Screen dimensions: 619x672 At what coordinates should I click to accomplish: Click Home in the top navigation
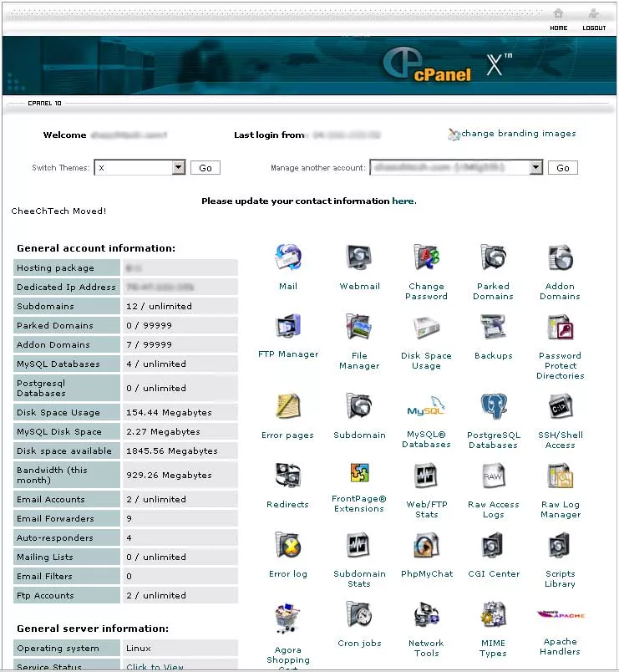pyautogui.click(x=558, y=19)
